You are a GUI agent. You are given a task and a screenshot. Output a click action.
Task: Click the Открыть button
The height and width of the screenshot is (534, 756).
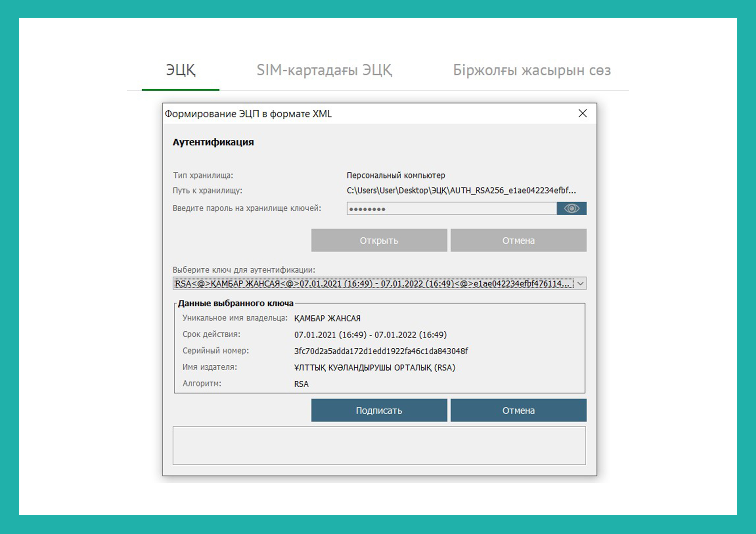[x=379, y=241]
